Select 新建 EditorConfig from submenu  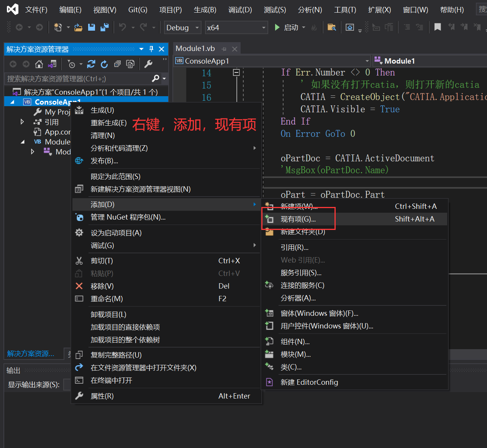(354, 382)
